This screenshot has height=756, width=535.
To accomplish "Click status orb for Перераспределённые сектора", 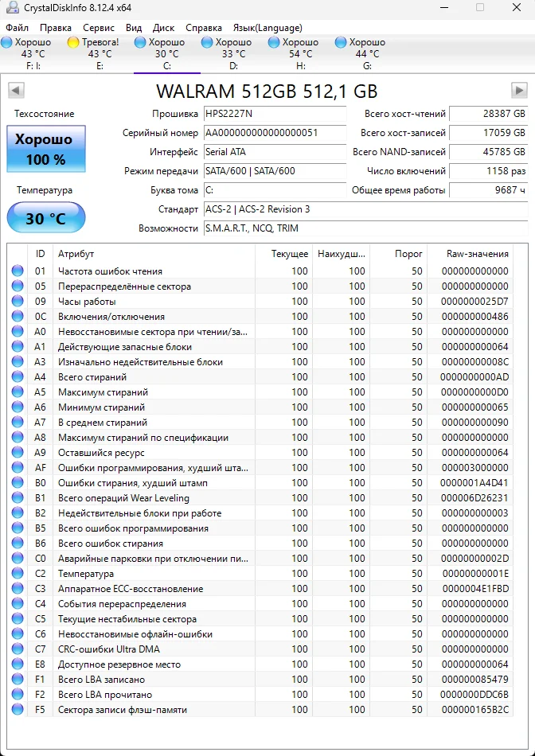I will click(18, 286).
